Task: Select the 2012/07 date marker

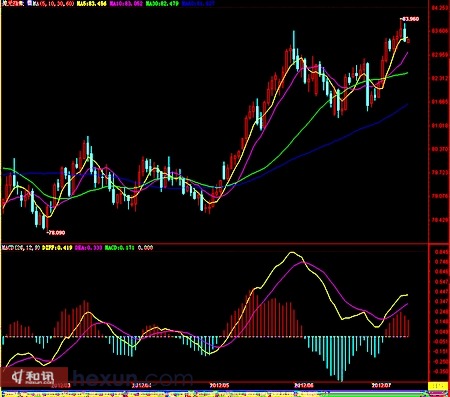Action: coord(381,385)
